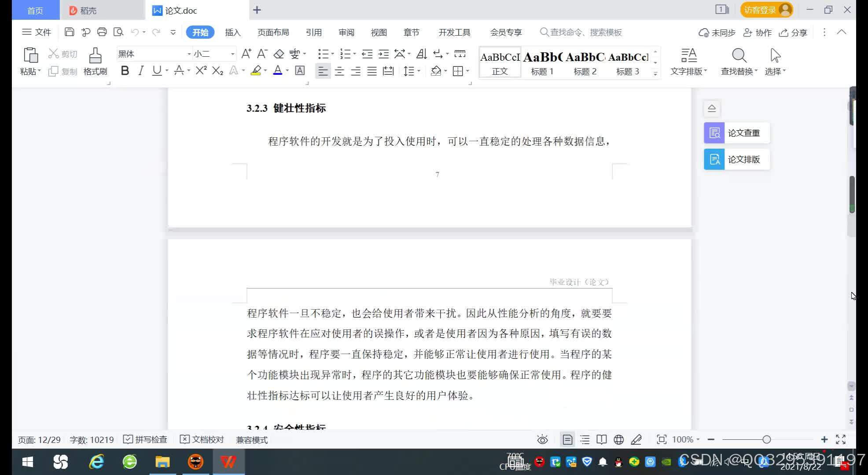Enter full screen display mode
Viewport: 868px width, 475px height.
(841, 439)
